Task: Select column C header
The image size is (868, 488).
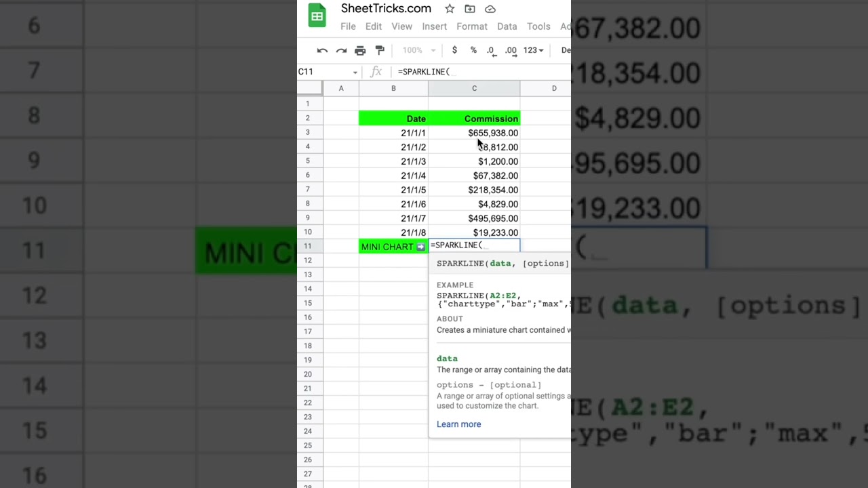Action: pos(474,88)
